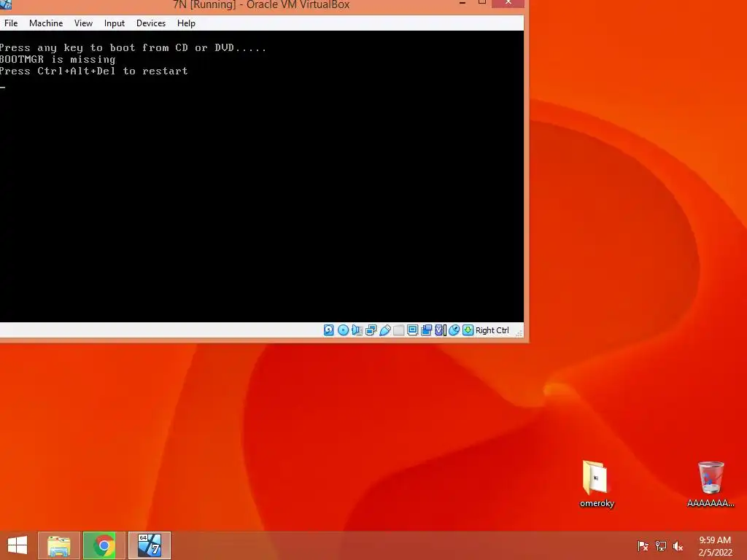Click the hard disk activity status icon

[329, 330]
